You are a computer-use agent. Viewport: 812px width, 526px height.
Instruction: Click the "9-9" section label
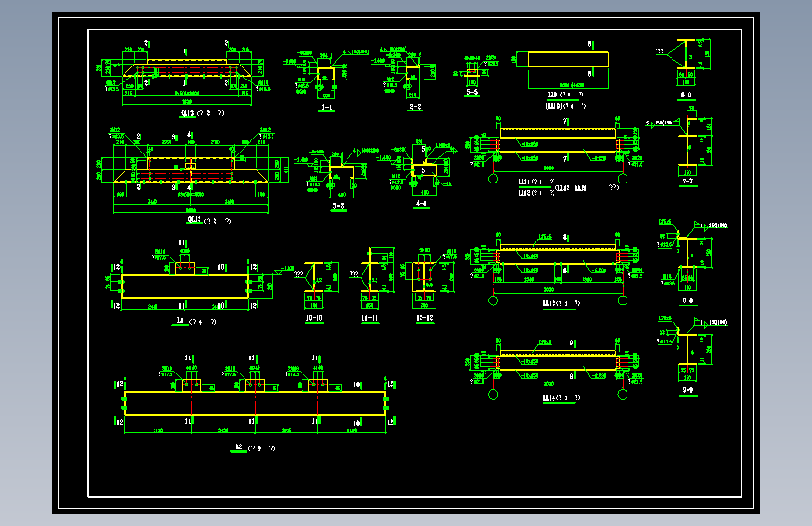(x=687, y=390)
